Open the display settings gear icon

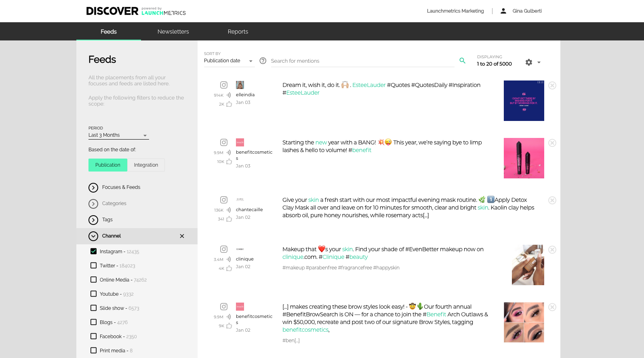pyautogui.click(x=529, y=62)
